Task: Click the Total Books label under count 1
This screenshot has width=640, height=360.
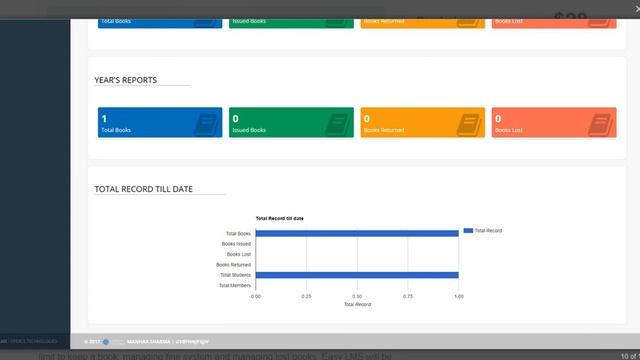Action: click(x=116, y=130)
